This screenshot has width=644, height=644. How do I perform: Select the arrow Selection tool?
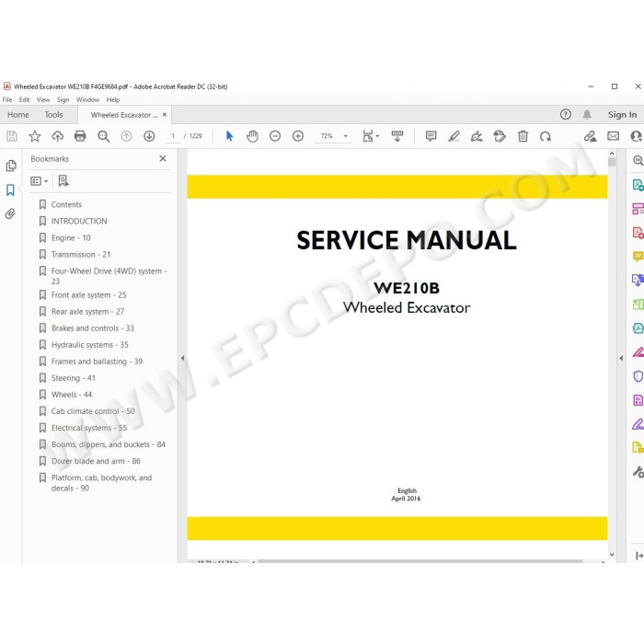tap(230, 136)
